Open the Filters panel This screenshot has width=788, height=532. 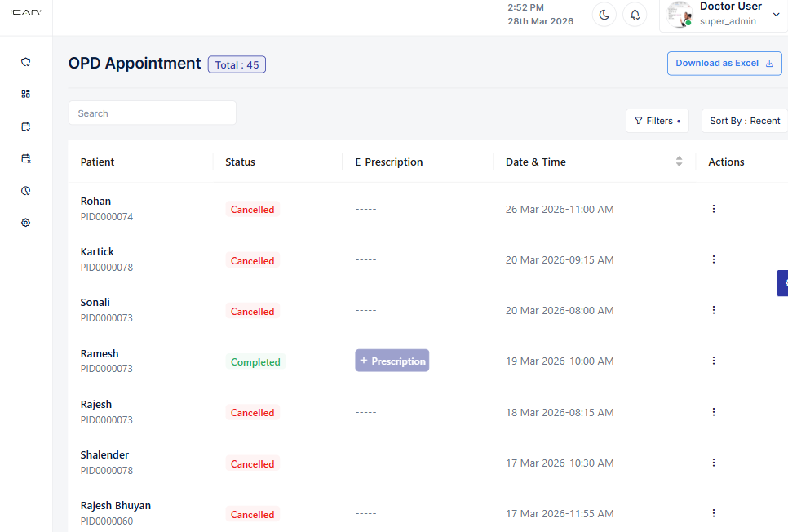click(x=657, y=121)
